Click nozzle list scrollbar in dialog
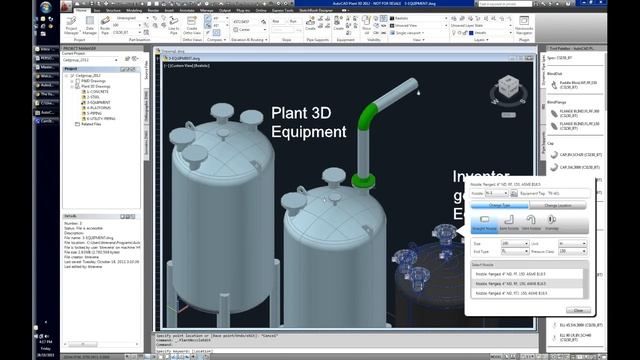 pyautogui.click(x=586, y=284)
